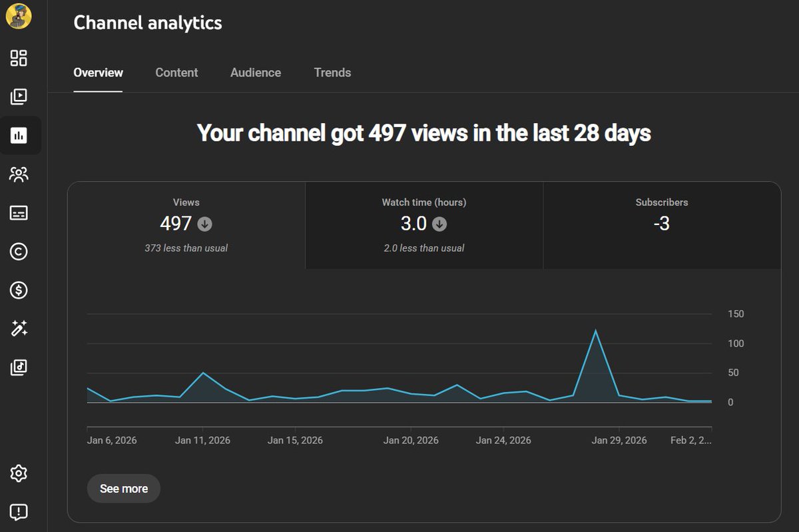The image size is (799, 532).
Task: Open the Customization magic wand sidebar icon
Action: (19, 328)
